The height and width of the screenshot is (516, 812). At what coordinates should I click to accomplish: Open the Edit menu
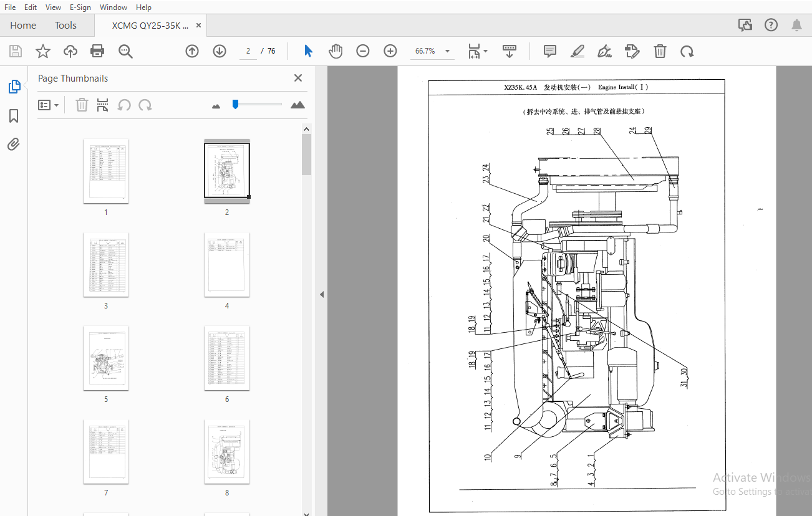pos(31,7)
